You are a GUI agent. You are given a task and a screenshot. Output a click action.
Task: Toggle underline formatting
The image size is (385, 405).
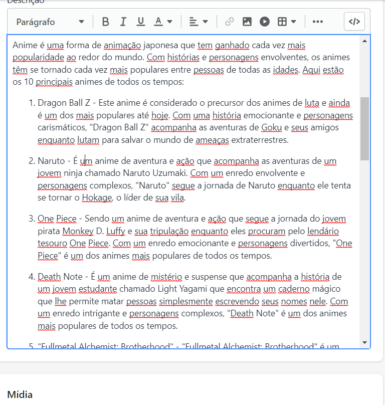tap(141, 22)
